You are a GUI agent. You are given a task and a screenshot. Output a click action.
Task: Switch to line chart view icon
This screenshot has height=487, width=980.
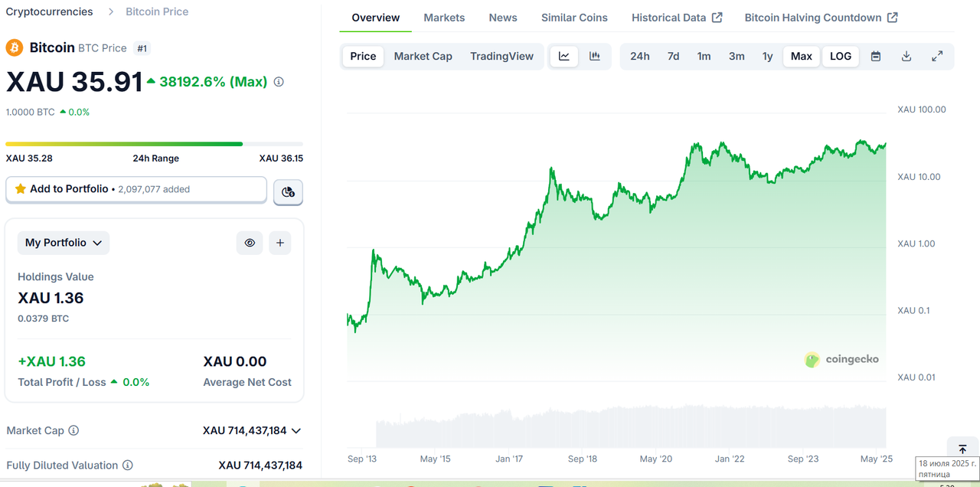point(564,56)
